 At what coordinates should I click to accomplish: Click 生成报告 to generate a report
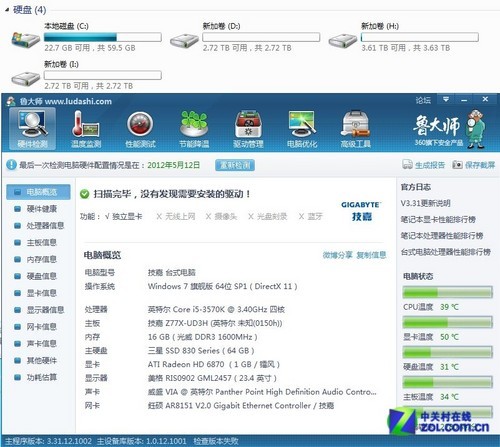424,165
